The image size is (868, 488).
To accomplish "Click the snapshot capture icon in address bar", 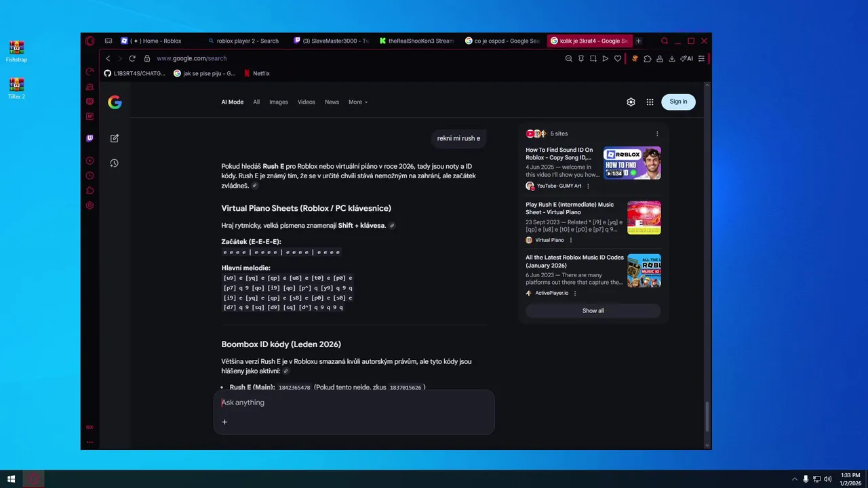I will (593, 58).
